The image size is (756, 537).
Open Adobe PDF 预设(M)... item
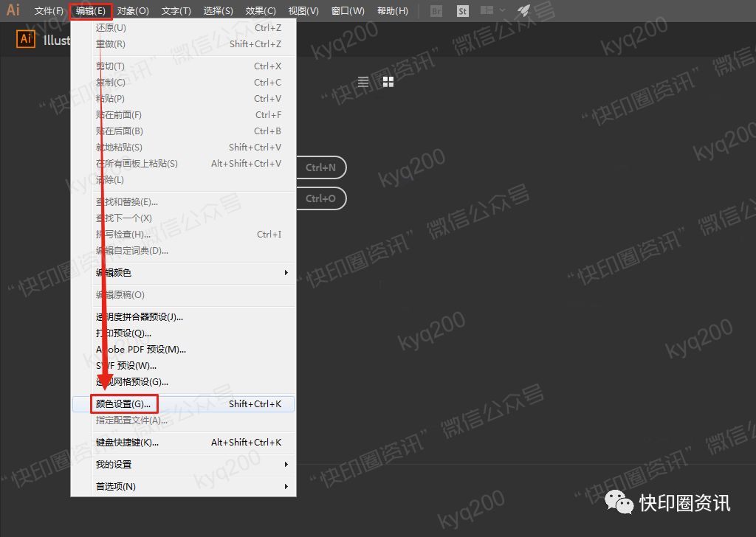pyautogui.click(x=183, y=349)
